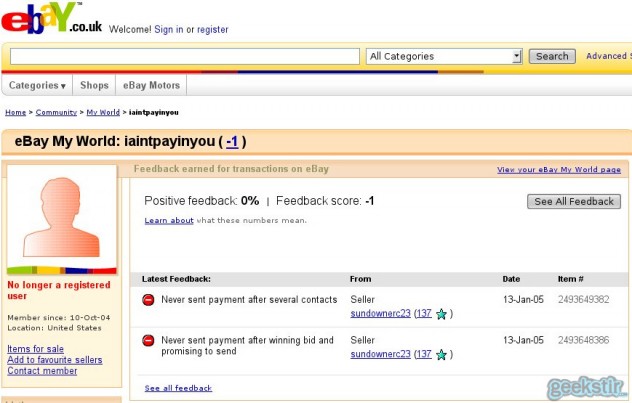Click 'Never sent payment after winning bid' comment
632x403 pixels.
tap(247, 345)
